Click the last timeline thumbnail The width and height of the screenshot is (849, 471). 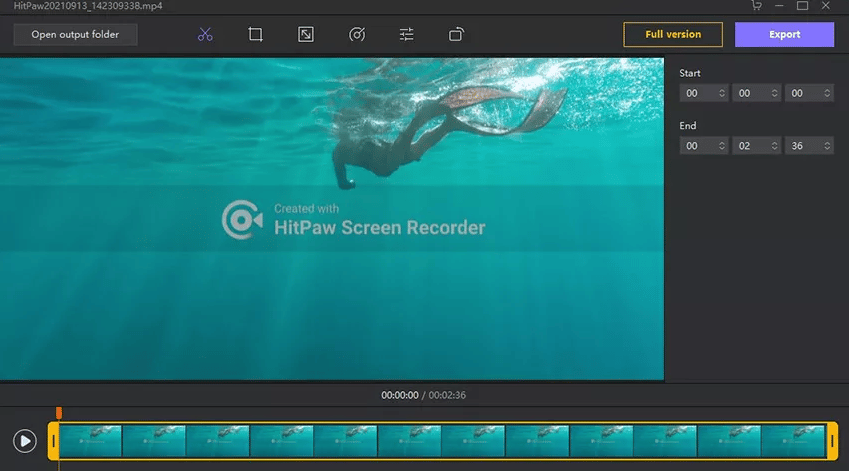coord(793,441)
